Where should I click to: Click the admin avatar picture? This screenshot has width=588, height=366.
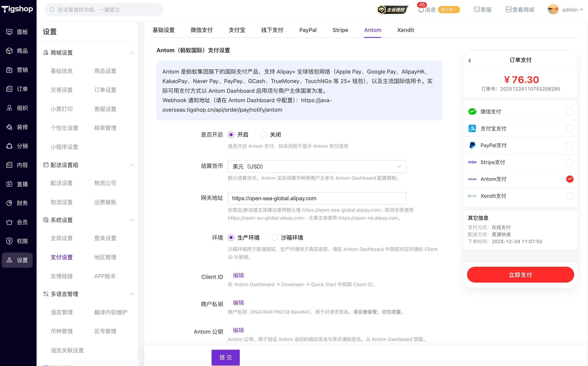[553, 9]
